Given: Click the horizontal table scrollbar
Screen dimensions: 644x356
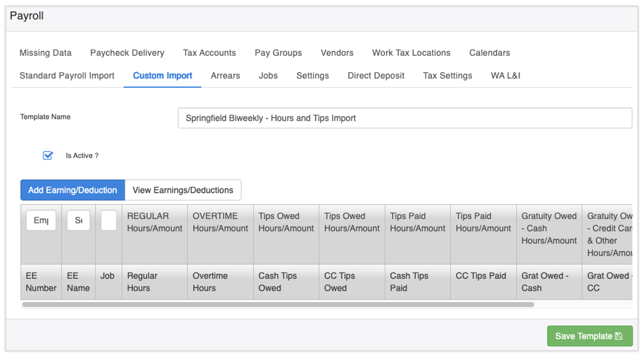Looking at the screenshot, I should click(x=278, y=305).
